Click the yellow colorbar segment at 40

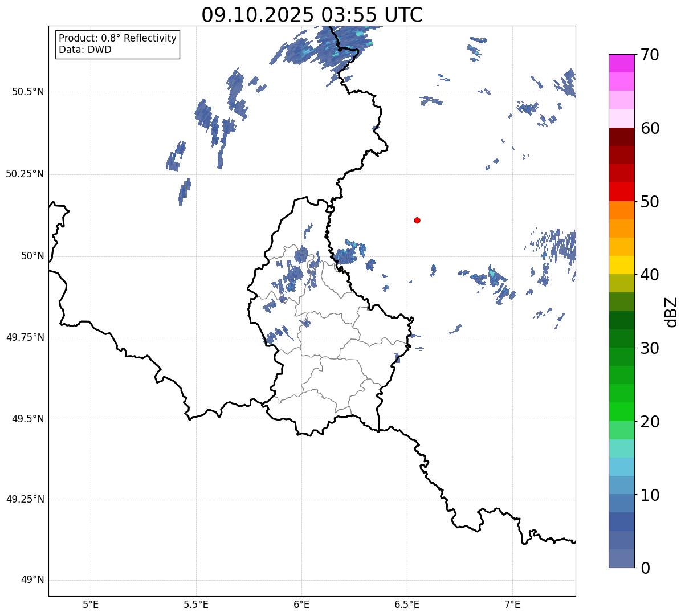[621, 265]
